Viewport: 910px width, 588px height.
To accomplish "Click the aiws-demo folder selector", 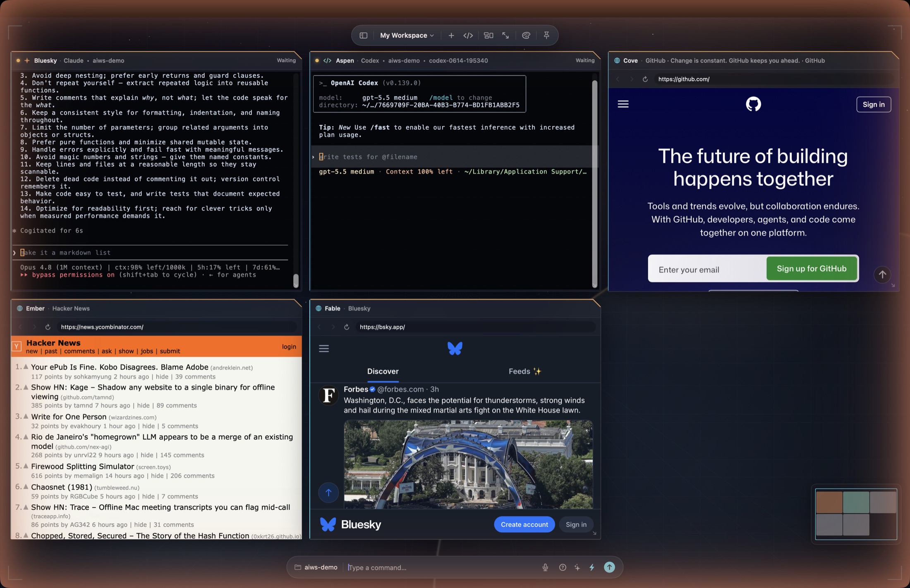I will (x=316, y=567).
